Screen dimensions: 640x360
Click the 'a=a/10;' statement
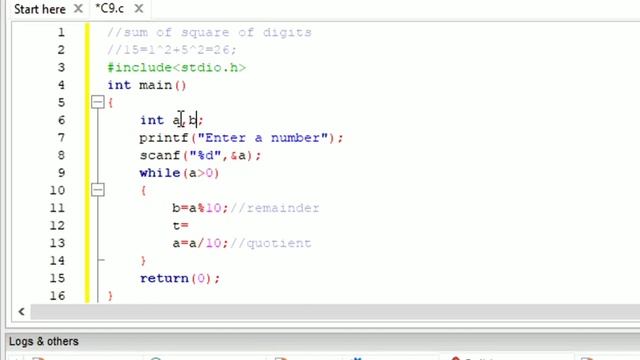click(x=200, y=243)
